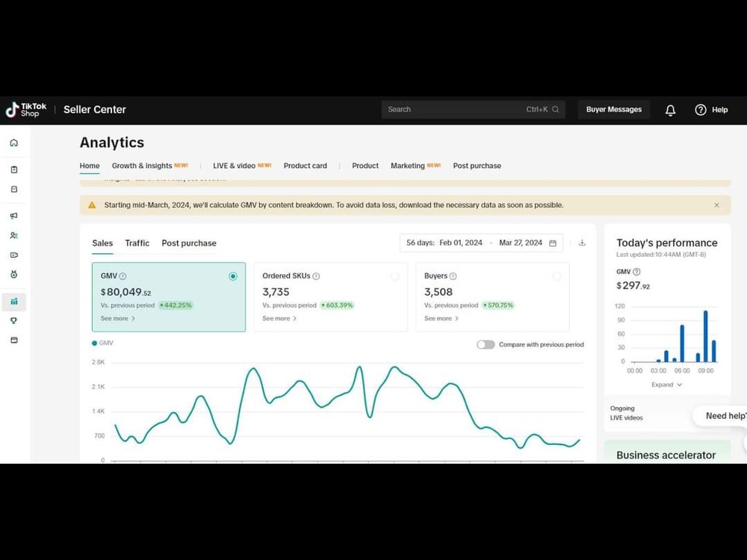This screenshot has width=747, height=560.
Task: Click the Buyers info icon
Action: click(453, 276)
